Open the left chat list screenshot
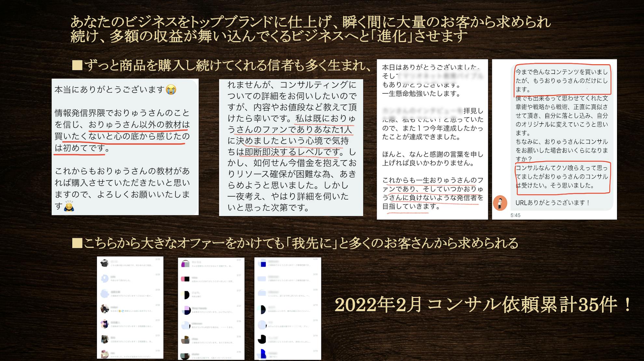 [x=130, y=307]
